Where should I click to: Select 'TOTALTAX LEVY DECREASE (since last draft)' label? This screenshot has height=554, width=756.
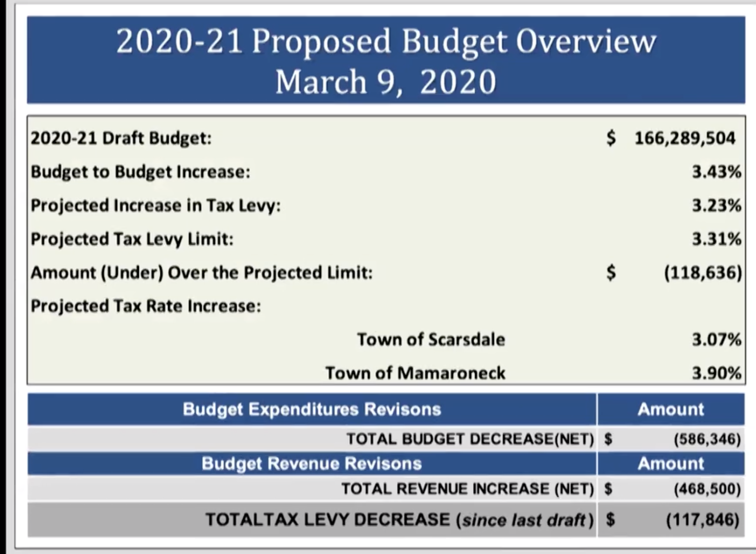click(x=399, y=520)
